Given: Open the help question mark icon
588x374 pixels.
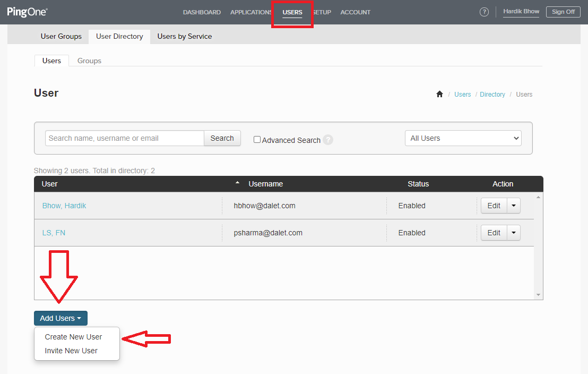Looking at the screenshot, I should (484, 12).
